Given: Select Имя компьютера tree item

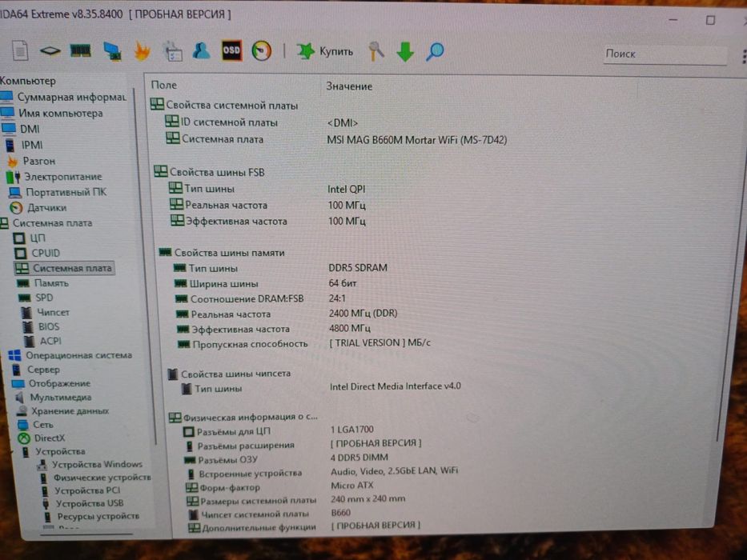Looking at the screenshot, I should pyautogui.click(x=52, y=114).
